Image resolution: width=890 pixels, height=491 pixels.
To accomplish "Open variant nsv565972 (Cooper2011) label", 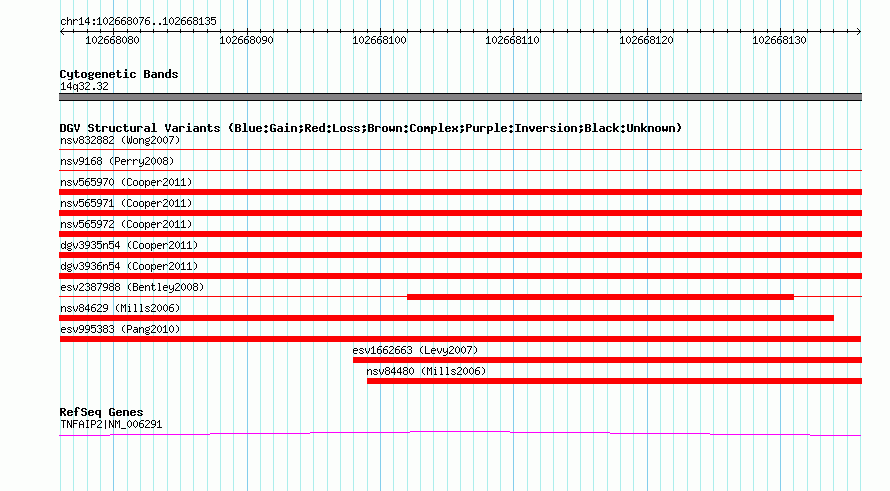I will point(126,224).
